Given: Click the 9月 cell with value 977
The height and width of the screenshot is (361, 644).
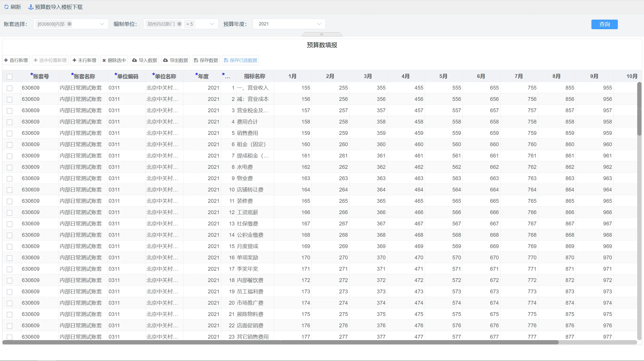Looking at the screenshot, I should point(594,337).
